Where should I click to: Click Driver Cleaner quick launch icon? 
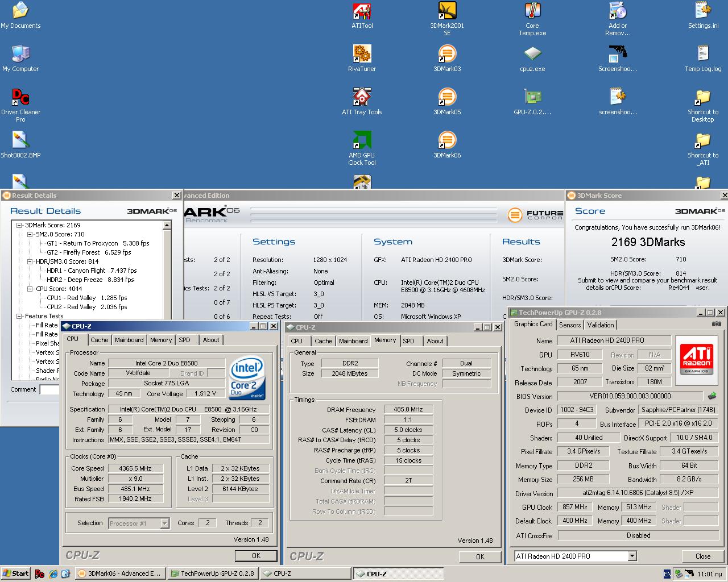click(39, 573)
